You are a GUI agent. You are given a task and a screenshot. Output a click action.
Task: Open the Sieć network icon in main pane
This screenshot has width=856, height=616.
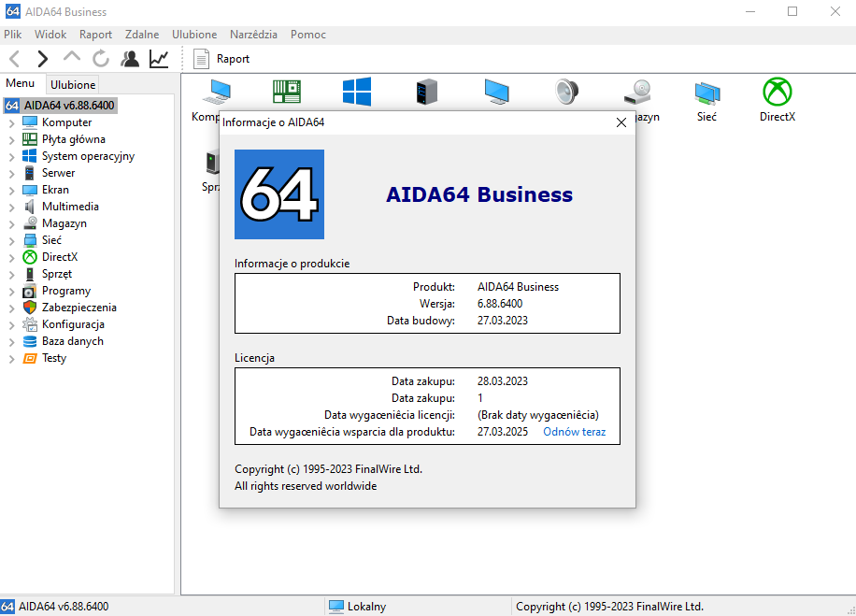(x=707, y=93)
